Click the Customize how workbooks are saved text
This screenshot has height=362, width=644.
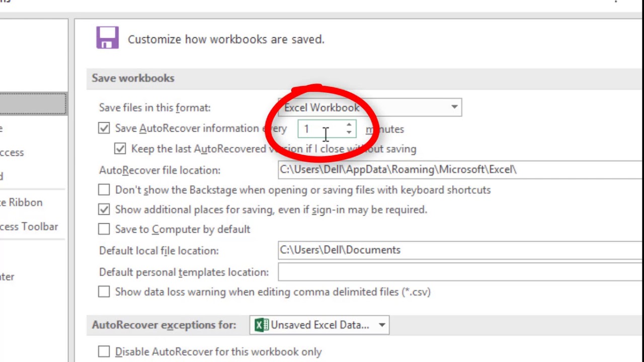coord(226,39)
